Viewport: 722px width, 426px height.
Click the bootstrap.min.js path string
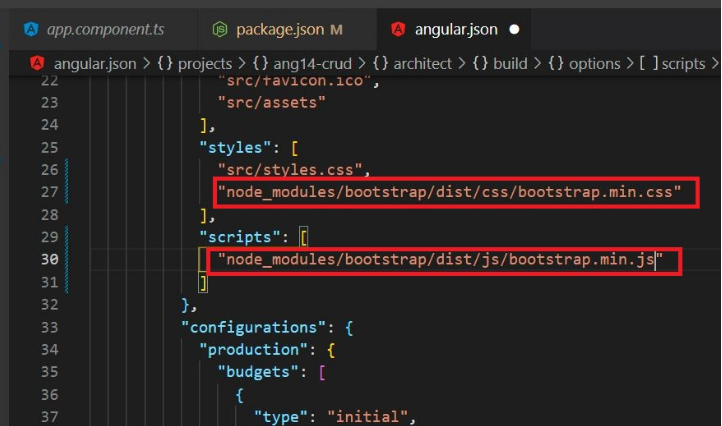[440, 259]
